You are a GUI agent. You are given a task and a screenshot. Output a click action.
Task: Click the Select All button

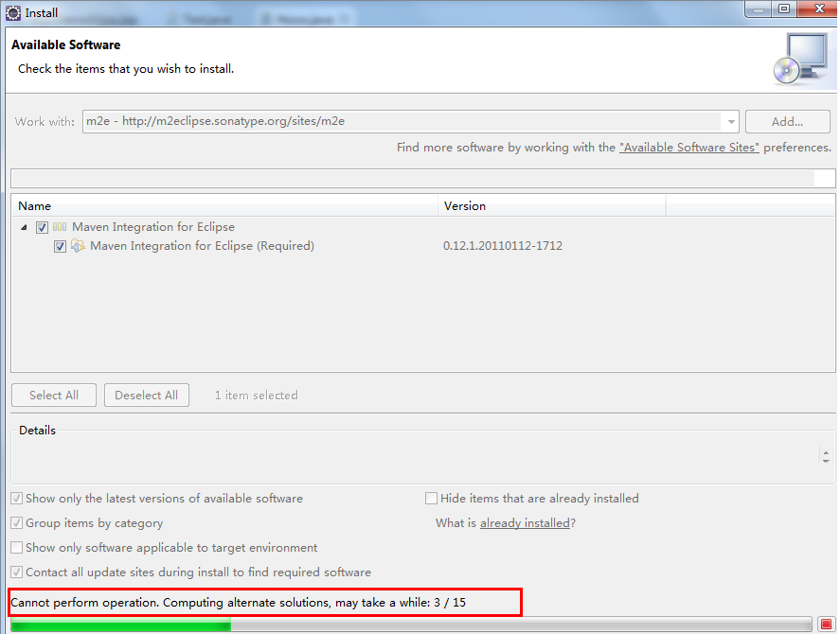(54, 396)
